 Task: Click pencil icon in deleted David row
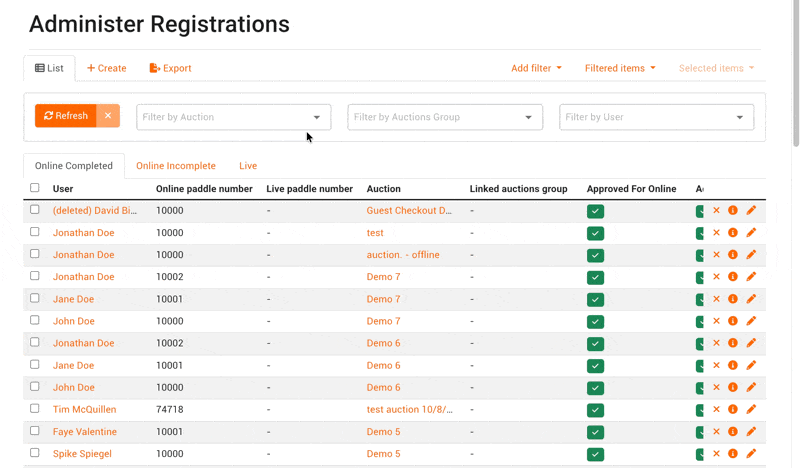[751, 211]
